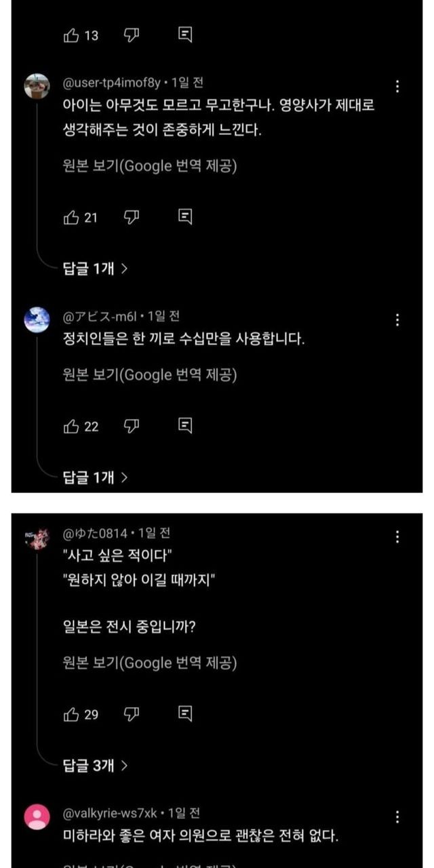Dislike the comment by @アビス-m6l
Screen dimensions: 434x868
pos(132,426)
